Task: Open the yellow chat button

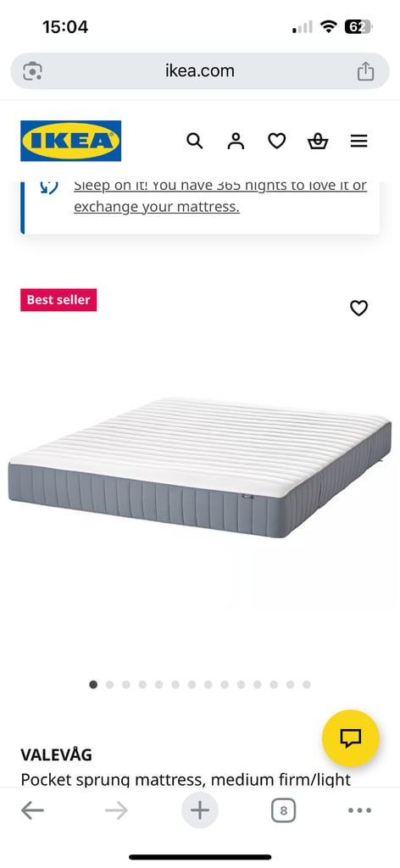Action: (350, 738)
